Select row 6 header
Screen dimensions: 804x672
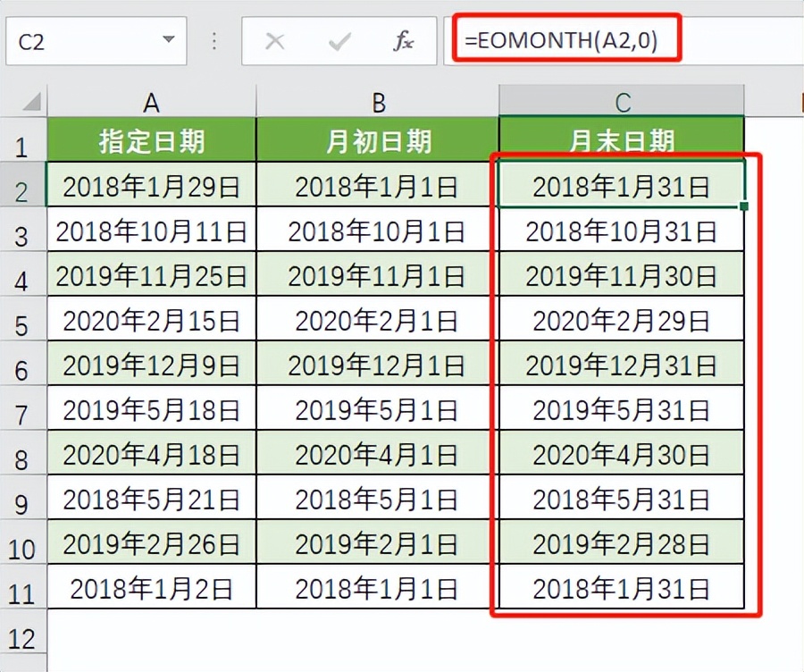tap(23, 363)
